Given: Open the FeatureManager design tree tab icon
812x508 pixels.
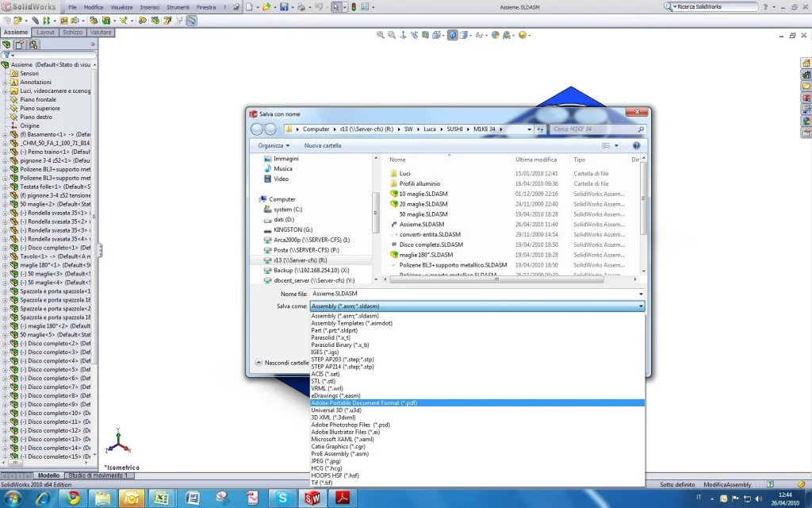Looking at the screenshot, I should pos(6,44).
